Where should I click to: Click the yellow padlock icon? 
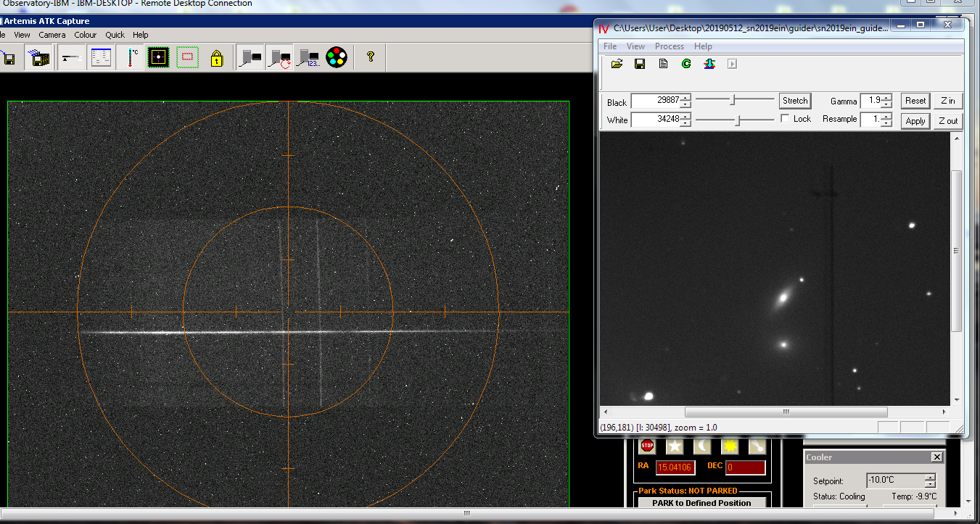click(x=216, y=57)
